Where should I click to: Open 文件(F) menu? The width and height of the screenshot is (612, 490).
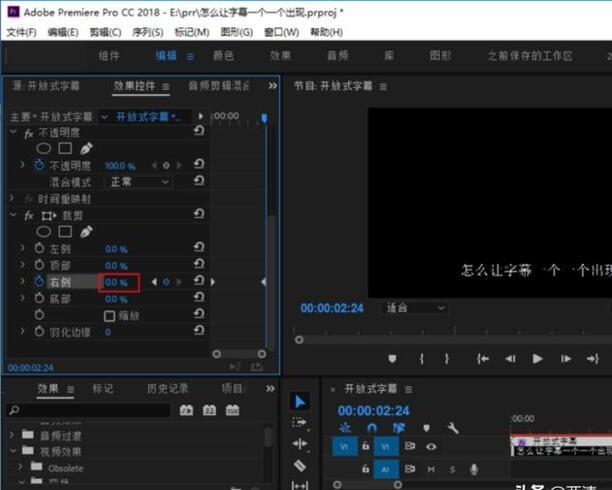click(21, 32)
